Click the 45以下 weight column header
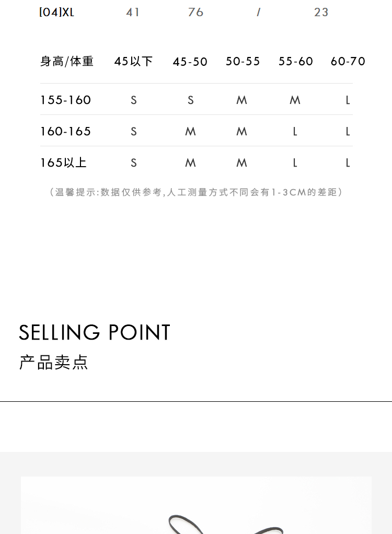Screen dimensions: 392x534 pos(133,61)
